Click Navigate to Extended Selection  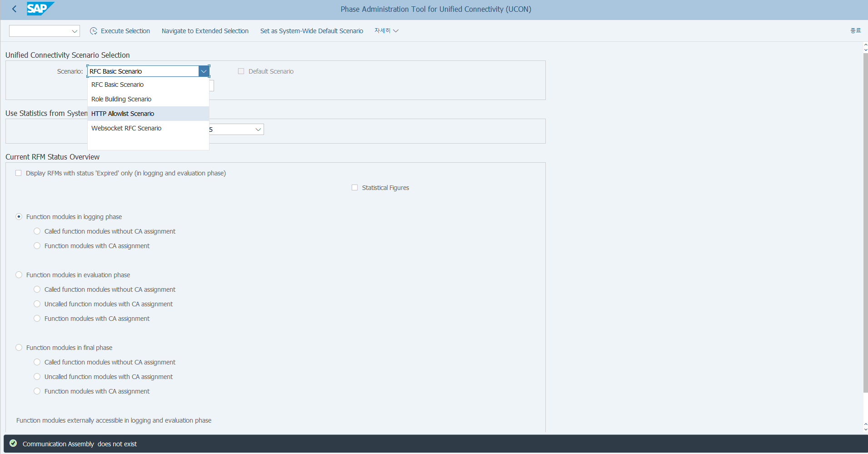point(205,31)
